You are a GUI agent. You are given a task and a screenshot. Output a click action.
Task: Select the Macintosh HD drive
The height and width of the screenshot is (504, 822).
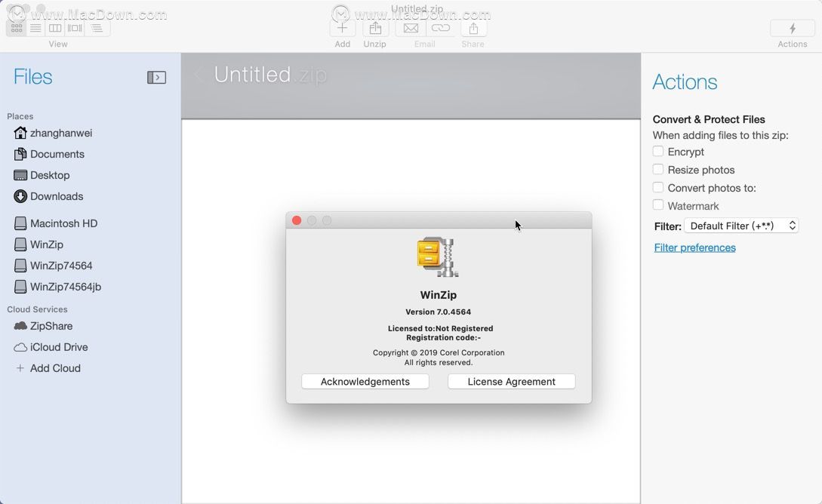(x=56, y=223)
